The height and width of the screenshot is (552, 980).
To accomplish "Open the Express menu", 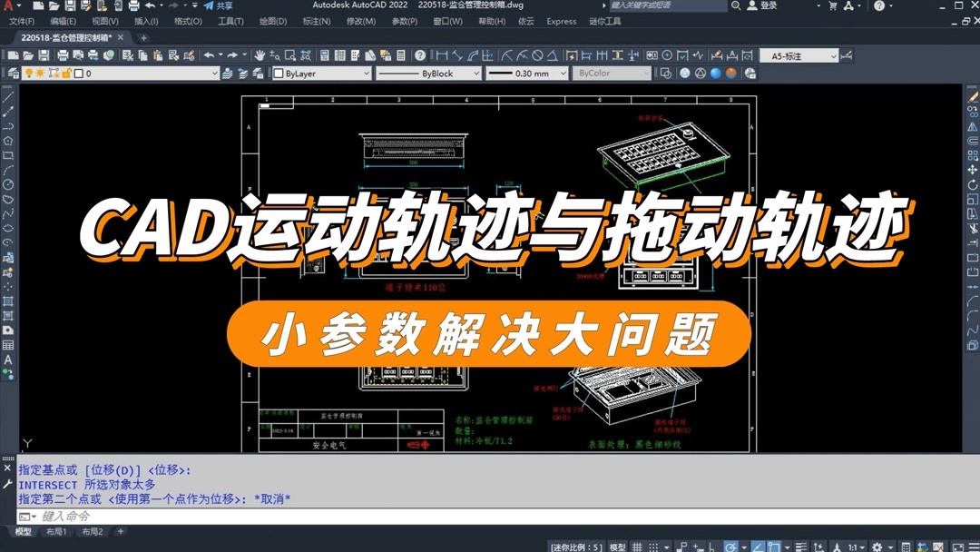I will (563, 21).
